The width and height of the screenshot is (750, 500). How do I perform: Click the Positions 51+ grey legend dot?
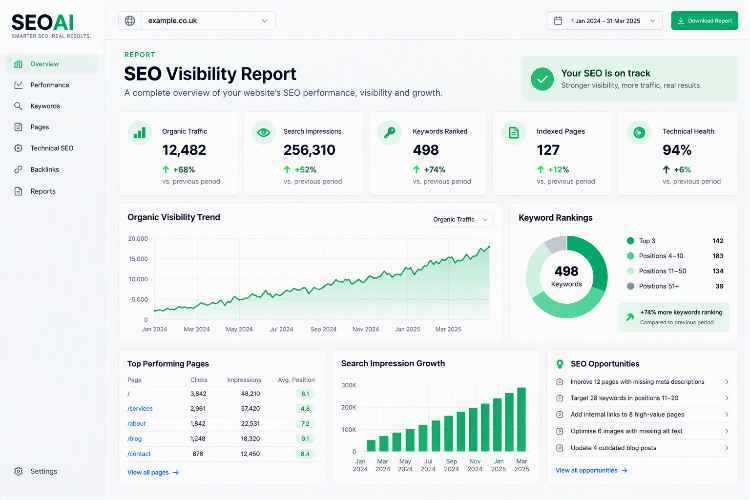pyautogui.click(x=630, y=286)
